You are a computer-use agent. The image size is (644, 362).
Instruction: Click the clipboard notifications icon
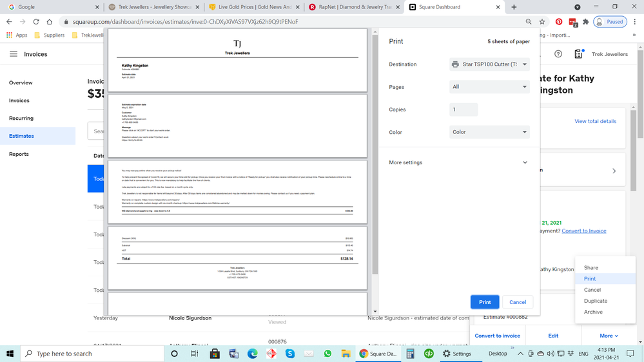click(578, 54)
